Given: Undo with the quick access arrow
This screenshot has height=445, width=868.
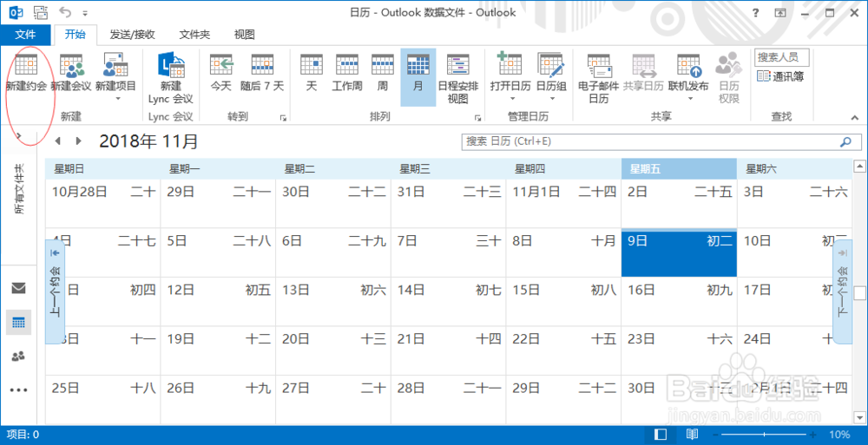Looking at the screenshot, I should tap(65, 12).
